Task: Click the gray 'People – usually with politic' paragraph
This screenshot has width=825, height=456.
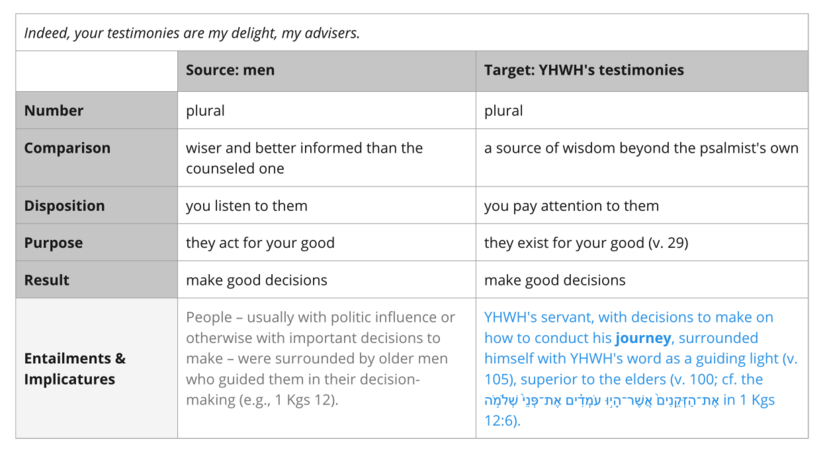Action: [x=320, y=359]
